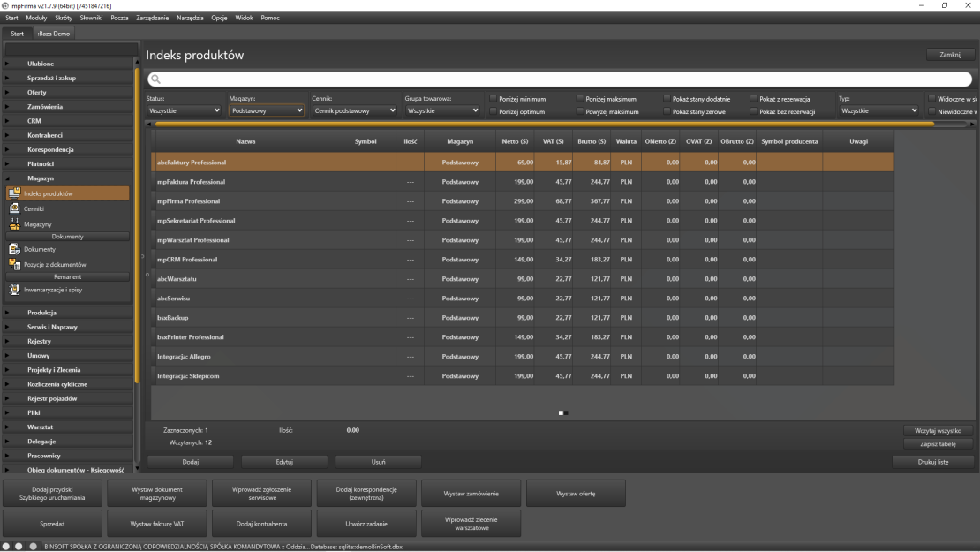The image size is (980, 552).
Task: Enable Poniżej maksimum filter
Action: pyautogui.click(x=580, y=99)
